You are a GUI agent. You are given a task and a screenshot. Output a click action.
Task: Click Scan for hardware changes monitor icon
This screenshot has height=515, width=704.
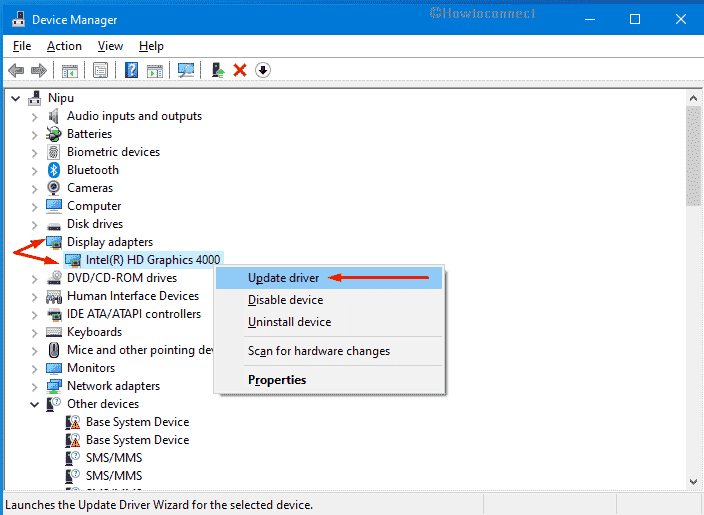(186, 70)
